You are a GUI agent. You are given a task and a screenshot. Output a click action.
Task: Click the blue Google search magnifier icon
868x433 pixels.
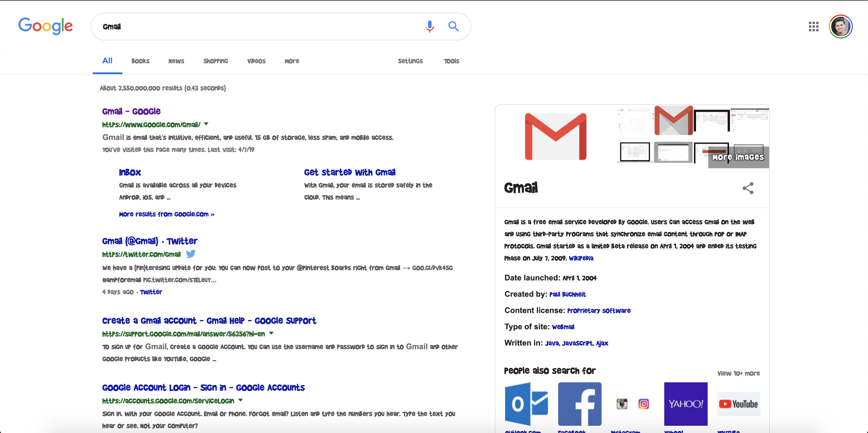point(453,26)
